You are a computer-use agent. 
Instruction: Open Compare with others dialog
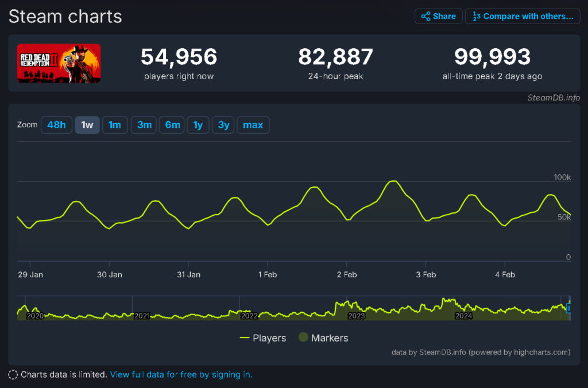[x=523, y=17]
